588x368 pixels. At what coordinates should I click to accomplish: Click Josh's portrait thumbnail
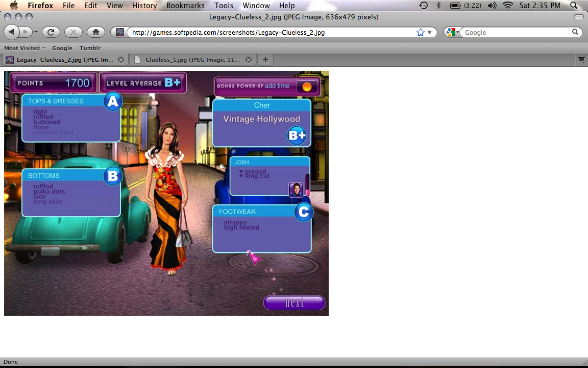click(296, 190)
